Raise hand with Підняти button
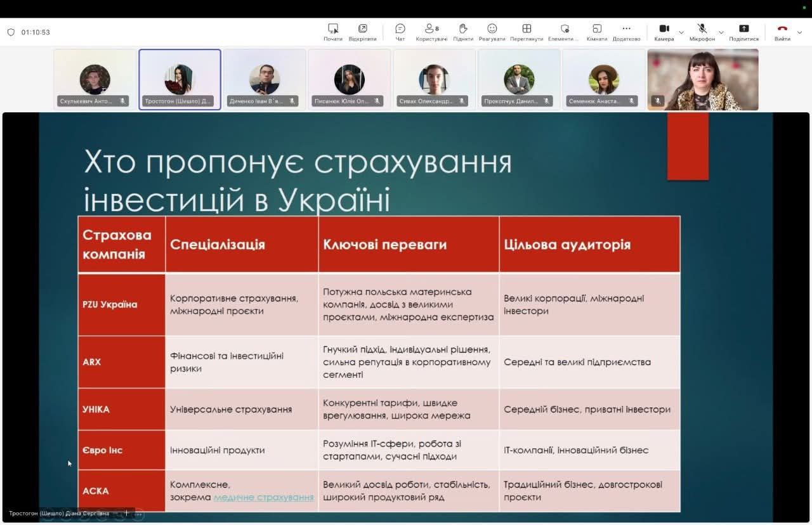Viewport: 812px width, 525px height. pyautogui.click(x=463, y=32)
